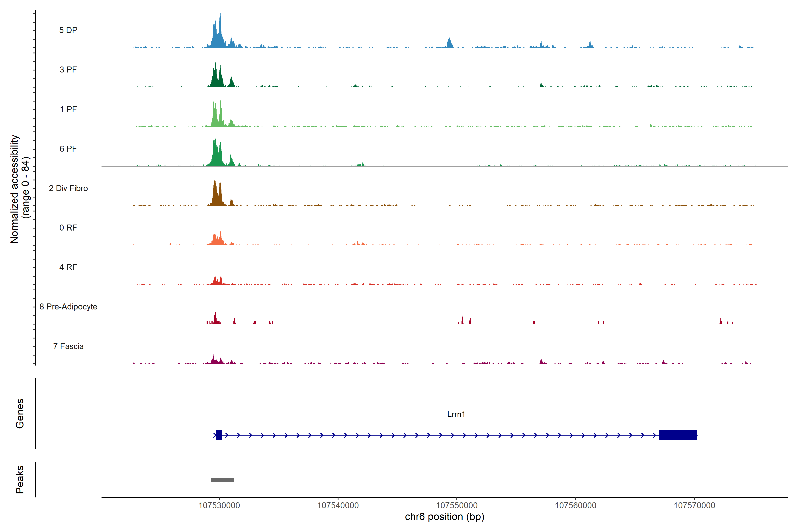
Task: Select the 0 RF track label
Action: (x=68, y=228)
